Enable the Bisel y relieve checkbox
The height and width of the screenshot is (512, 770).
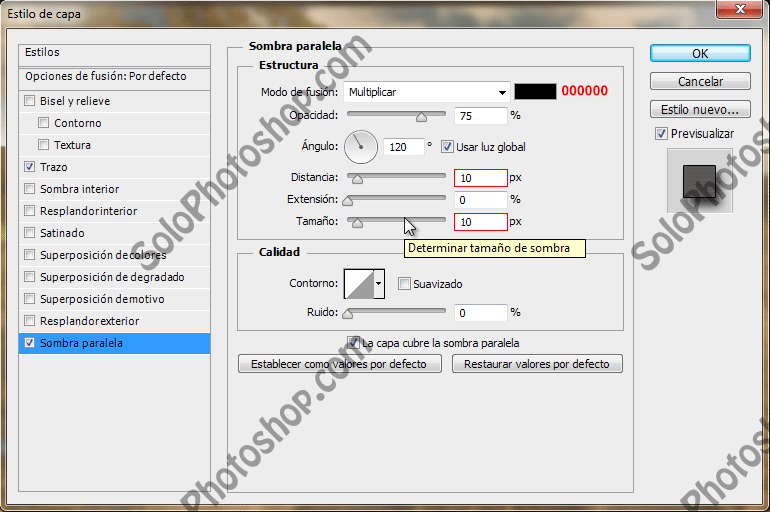pos(30,101)
